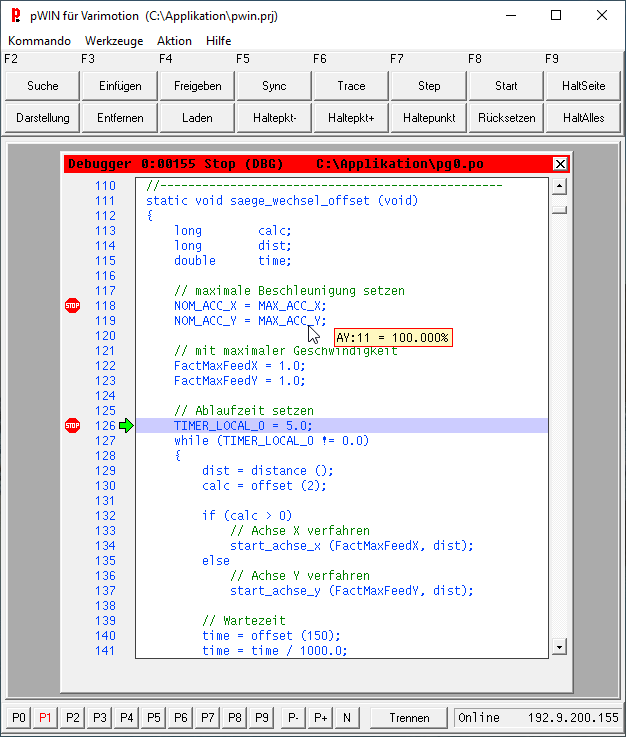Viewport: 626px width, 737px height.
Task: Open the Werkzeuge menu
Action: (114, 41)
